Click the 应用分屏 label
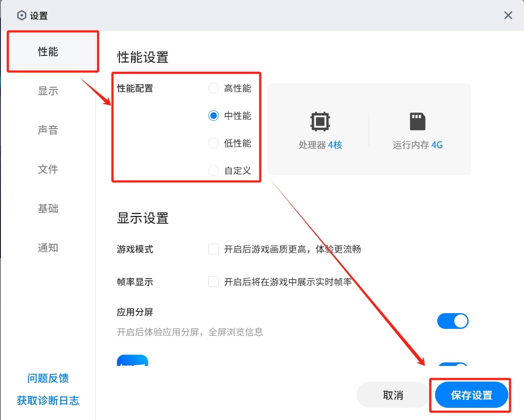524x420 pixels. point(135,312)
